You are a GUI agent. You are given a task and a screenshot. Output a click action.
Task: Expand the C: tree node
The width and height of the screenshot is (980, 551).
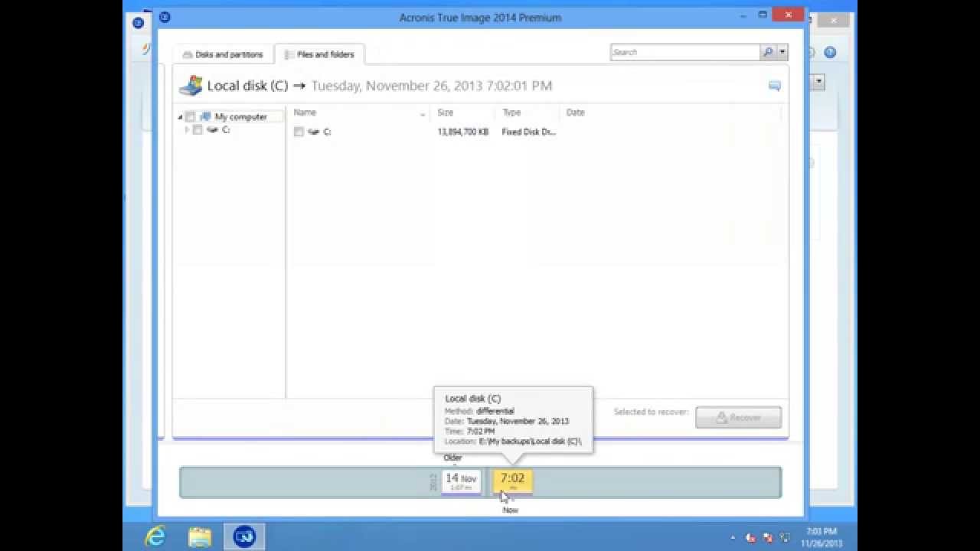(187, 130)
